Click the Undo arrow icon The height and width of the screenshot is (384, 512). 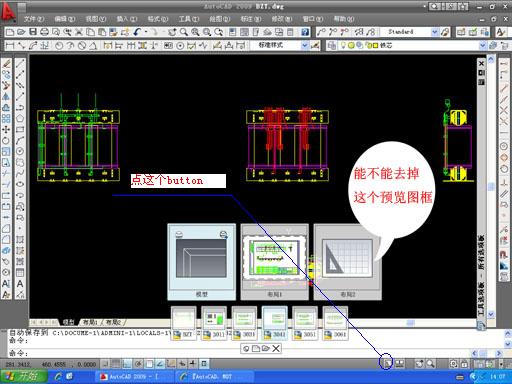(137, 32)
